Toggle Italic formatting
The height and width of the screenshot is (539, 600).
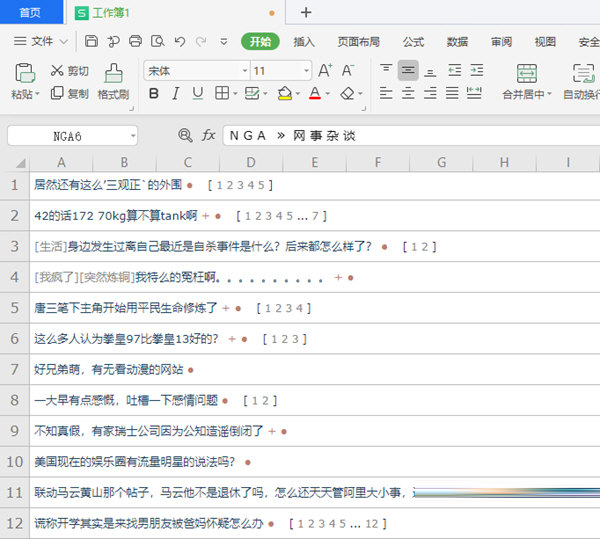pos(175,94)
